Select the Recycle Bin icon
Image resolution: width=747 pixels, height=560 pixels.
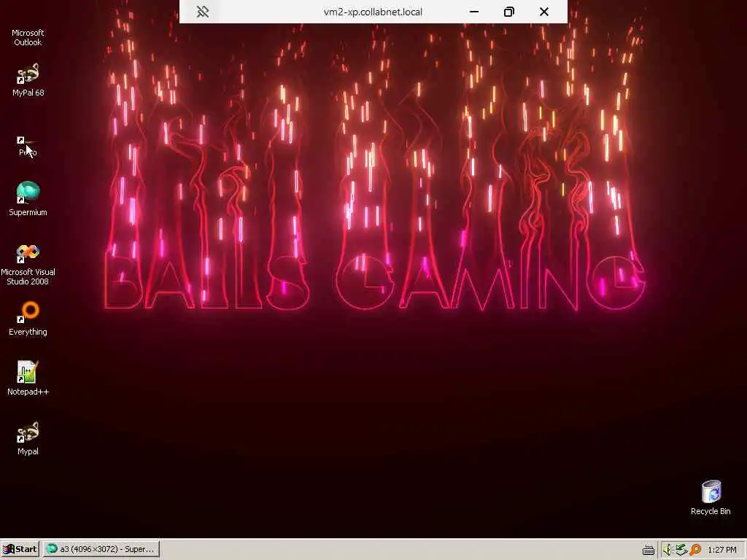pos(711,492)
